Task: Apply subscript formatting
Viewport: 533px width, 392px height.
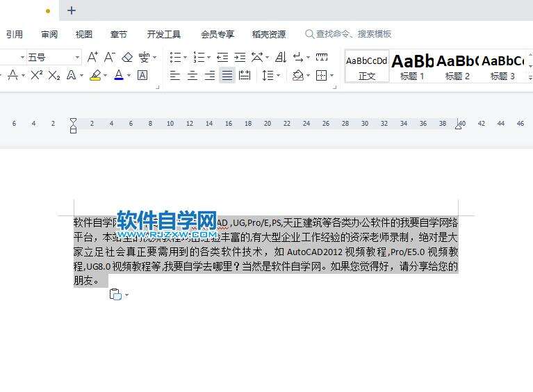Action: coord(54,75)
